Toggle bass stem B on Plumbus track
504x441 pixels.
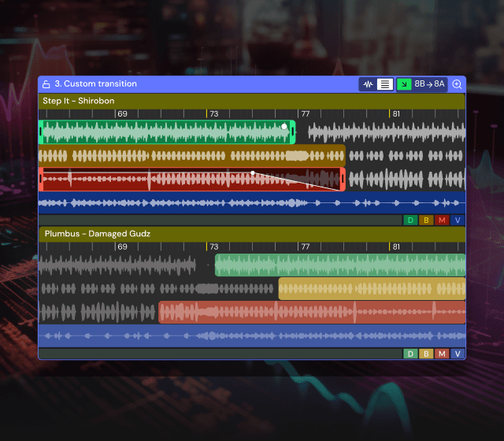click(x=425, y=354)
